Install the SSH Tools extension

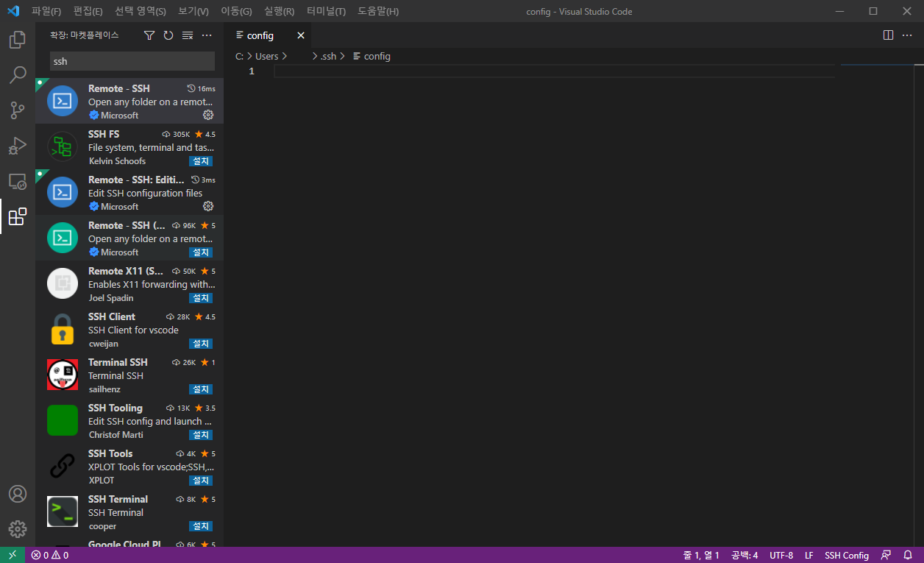pos(201,481)
